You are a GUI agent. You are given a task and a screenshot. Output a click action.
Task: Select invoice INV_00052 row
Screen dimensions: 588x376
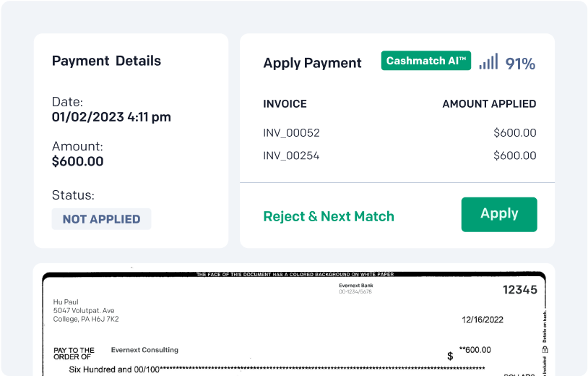tap(399, 132)
